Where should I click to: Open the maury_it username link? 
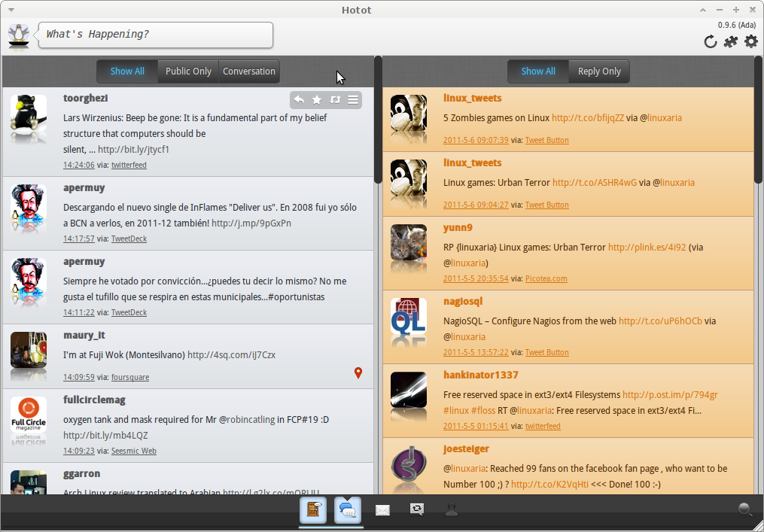(84, 335)
